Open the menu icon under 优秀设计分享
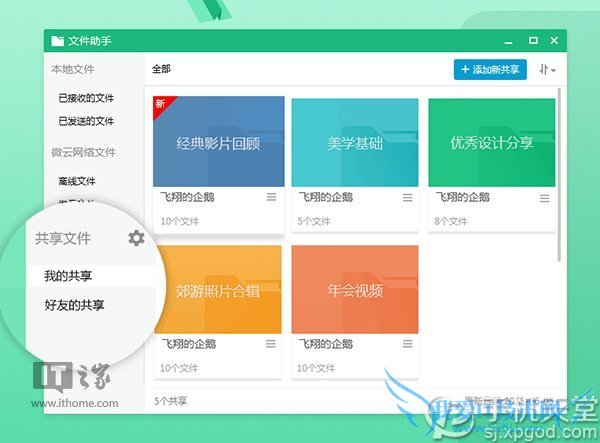 545,198
